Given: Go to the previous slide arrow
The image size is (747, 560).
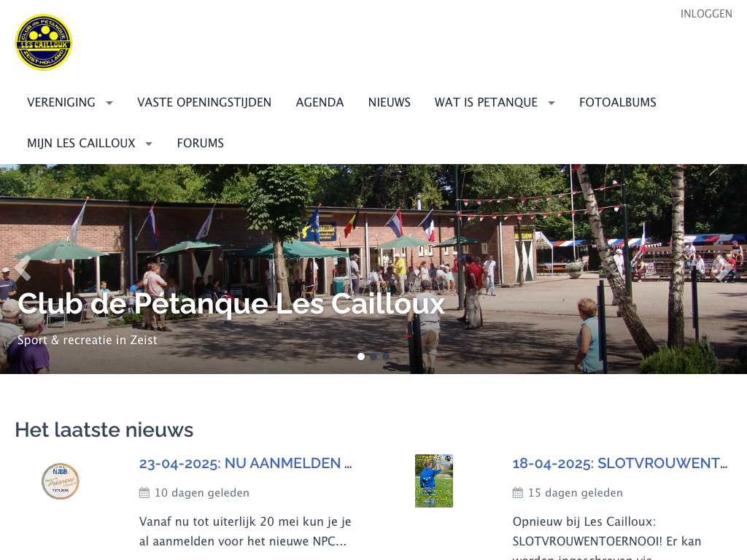Looking at the screenshot, I should click(x=23, y=268).
